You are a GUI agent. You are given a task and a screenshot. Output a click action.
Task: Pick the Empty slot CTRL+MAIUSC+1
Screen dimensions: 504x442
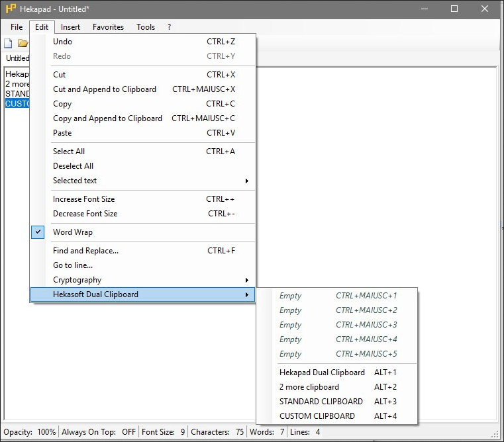337,296
